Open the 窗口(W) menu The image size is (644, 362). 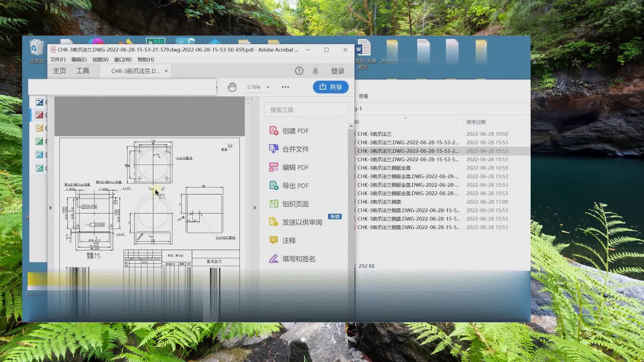click(x=123, y=59)
